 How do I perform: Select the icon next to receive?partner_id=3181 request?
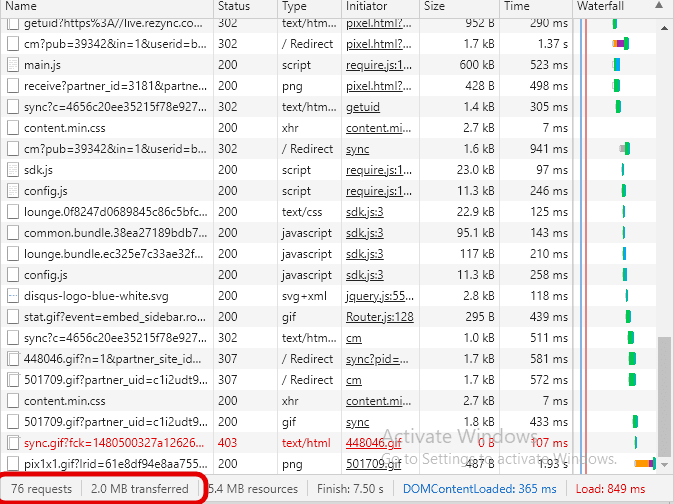13,86
